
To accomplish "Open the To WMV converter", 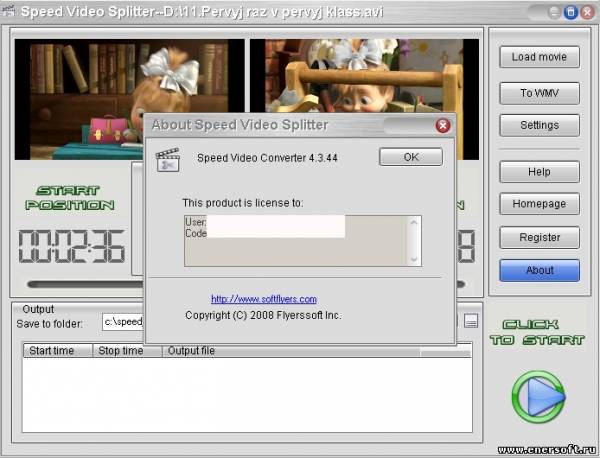I will click(539, 93).
